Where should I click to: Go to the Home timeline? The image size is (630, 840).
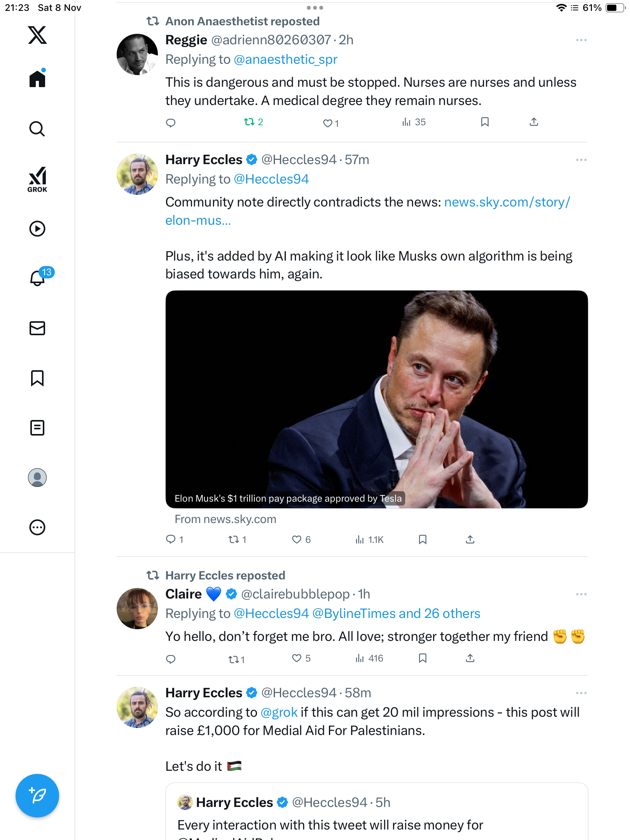click(37, 79)
